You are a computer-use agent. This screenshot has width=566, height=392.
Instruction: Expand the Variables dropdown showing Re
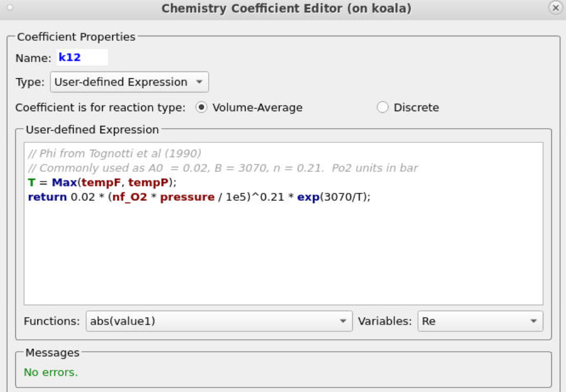tap(480, 321)
